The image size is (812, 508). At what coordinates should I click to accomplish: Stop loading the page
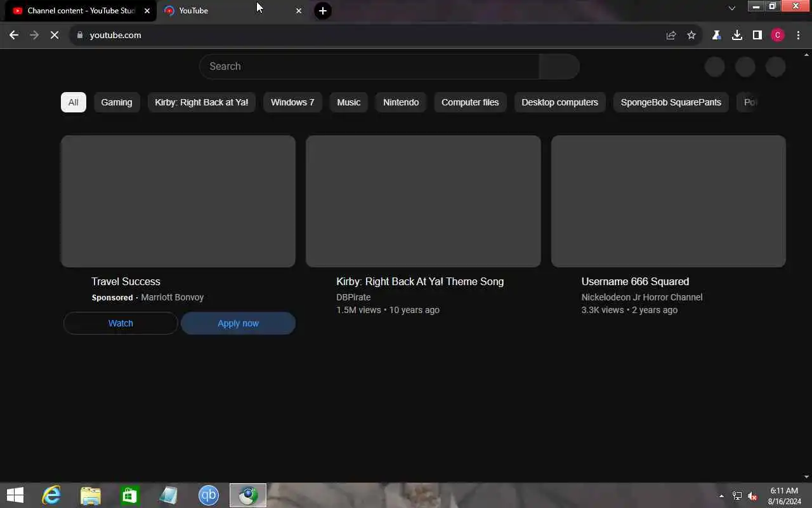(x=55, y=35)
